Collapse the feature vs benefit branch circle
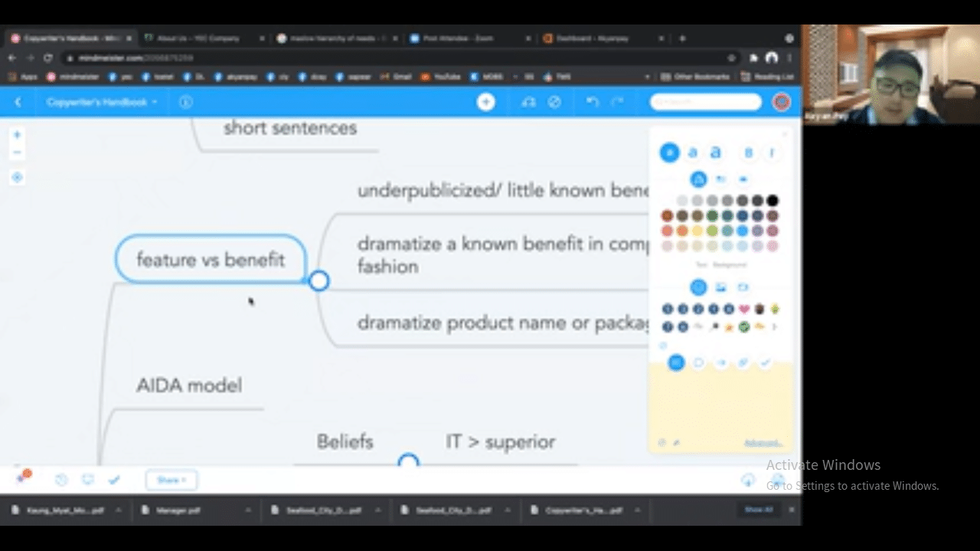 tap(319, 281)
